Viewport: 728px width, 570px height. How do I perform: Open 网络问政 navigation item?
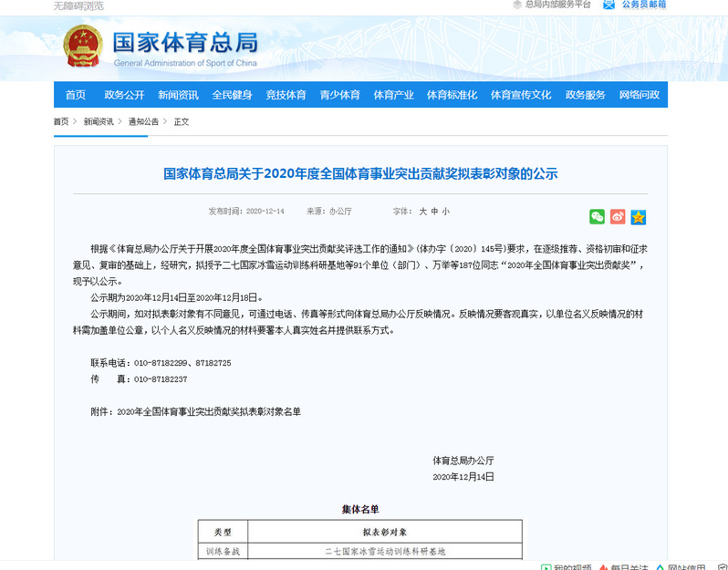coord(639,95)
